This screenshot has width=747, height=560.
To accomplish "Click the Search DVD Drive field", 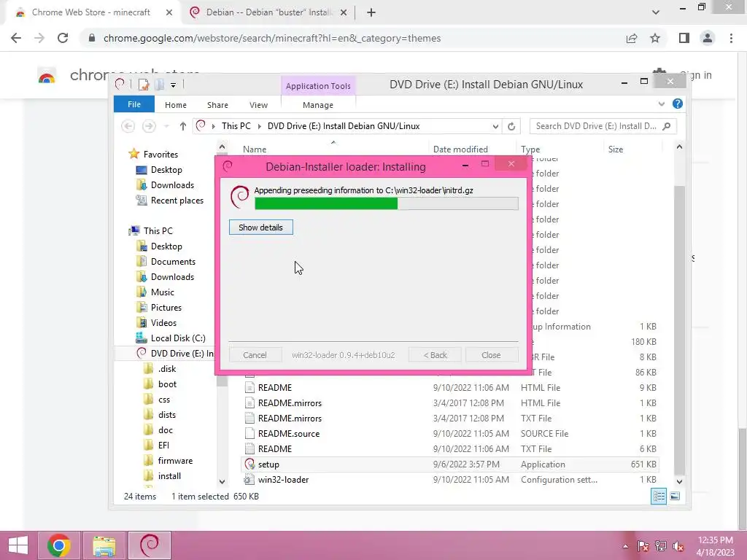I will pyautogui.click(x=603, y=126).
